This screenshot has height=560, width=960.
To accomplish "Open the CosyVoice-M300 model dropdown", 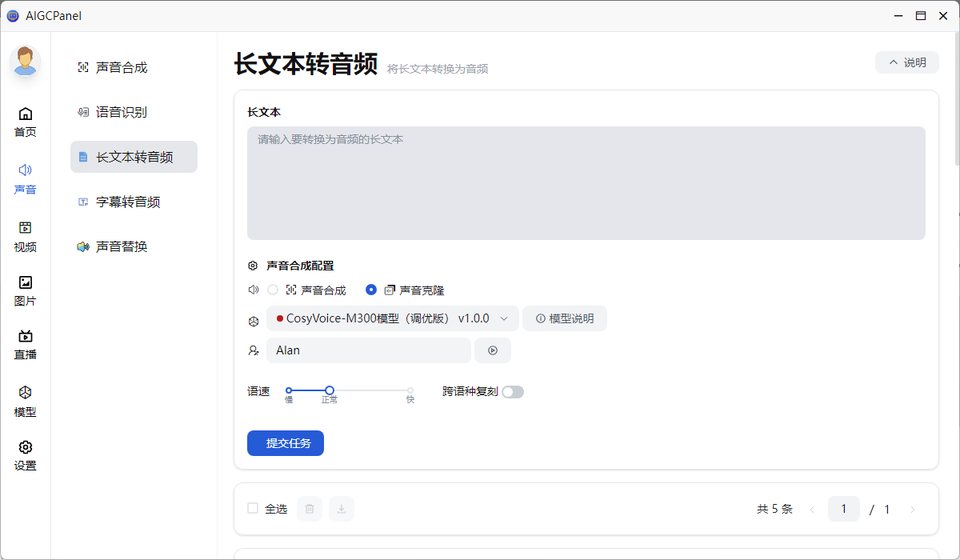I will [x=392, y=318].
